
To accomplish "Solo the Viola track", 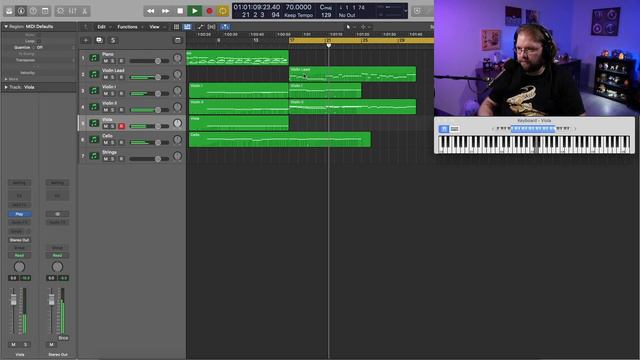I will click(x=113, y=126).
